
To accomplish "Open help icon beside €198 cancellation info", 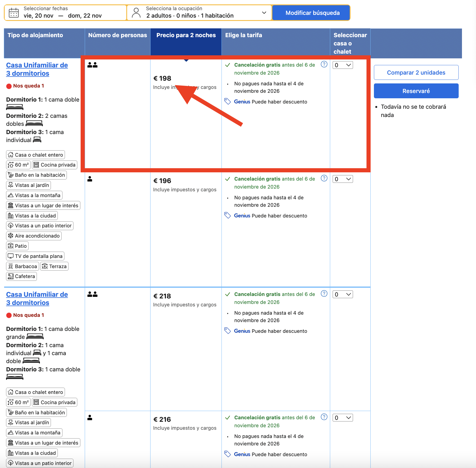I will 324,64.
